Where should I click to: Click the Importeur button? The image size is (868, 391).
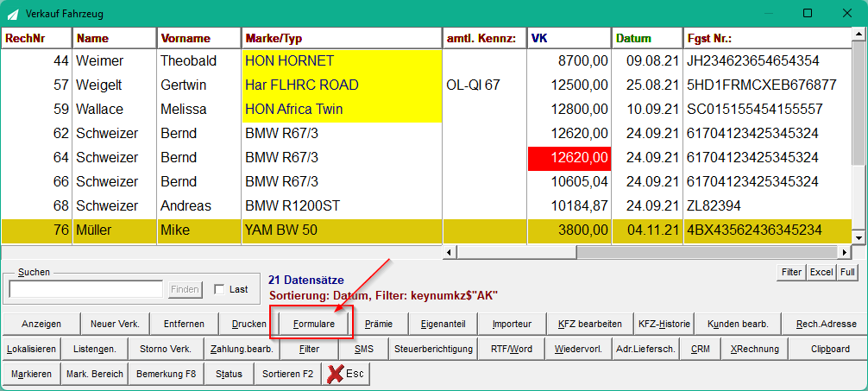[512, 324]
